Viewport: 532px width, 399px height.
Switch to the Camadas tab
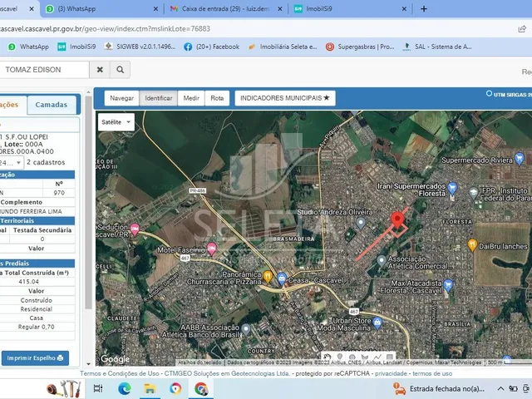point(52,105)
